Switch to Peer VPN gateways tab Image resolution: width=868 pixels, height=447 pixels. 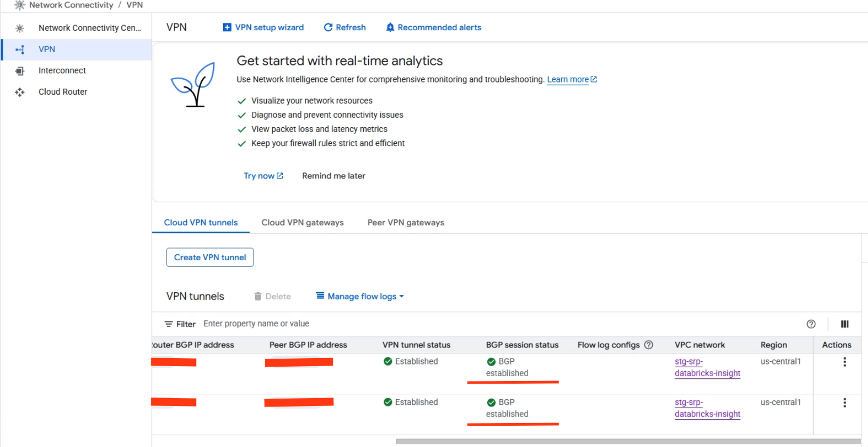click(406, 222)
